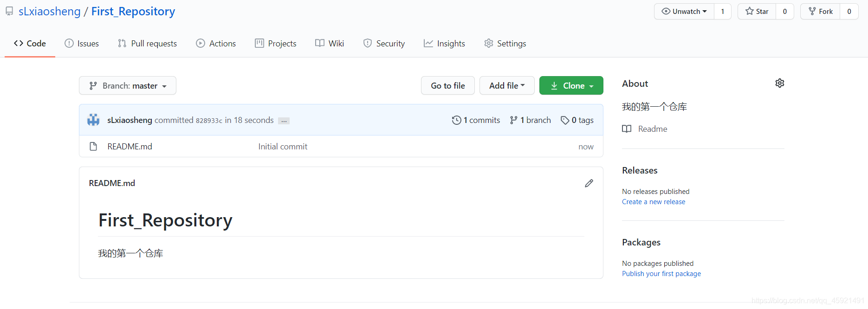Viewport: 868px width, 309px height.
Task: Open the Security tab
Action: pyautogui.click(x=384, y=44)
